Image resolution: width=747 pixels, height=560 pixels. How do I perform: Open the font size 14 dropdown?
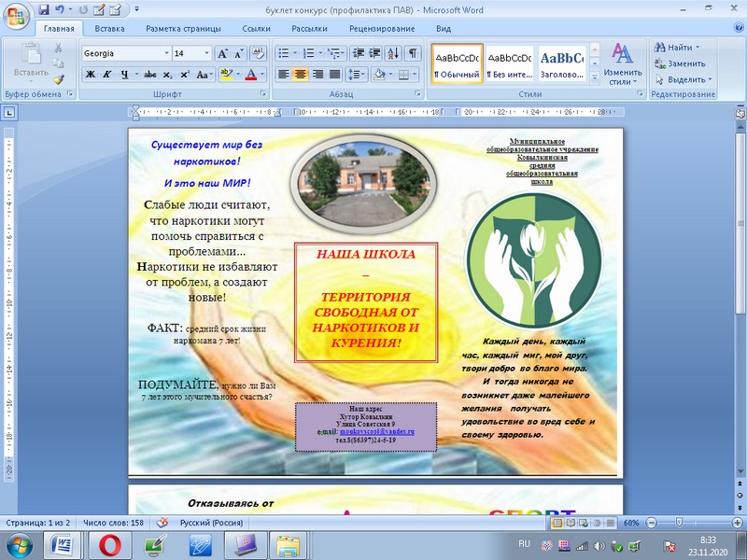tap(206, 53)
